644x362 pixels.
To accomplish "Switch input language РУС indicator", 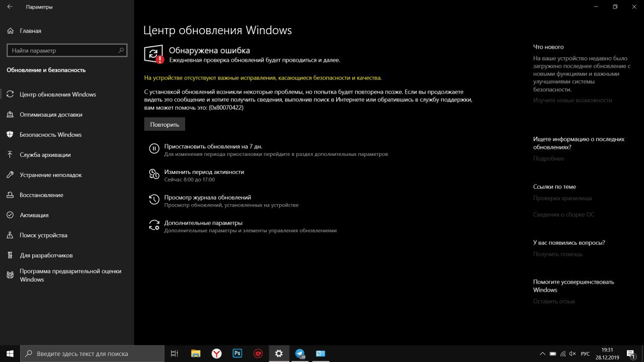I will pos(585,354).
